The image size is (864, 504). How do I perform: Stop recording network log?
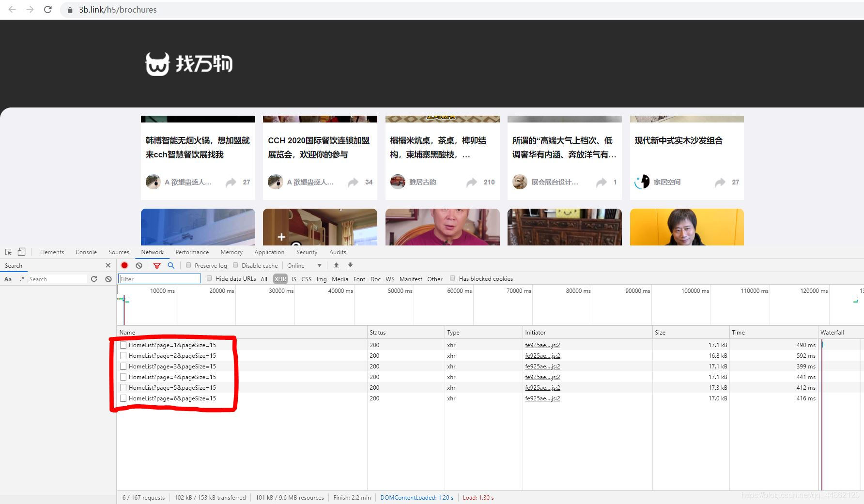(x=124, y=265)
